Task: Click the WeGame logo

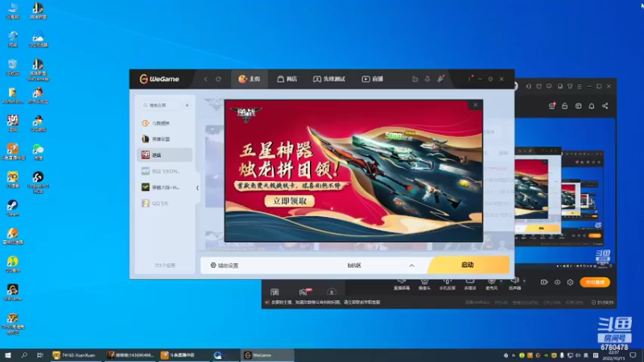Action: (x=159, y=79)
